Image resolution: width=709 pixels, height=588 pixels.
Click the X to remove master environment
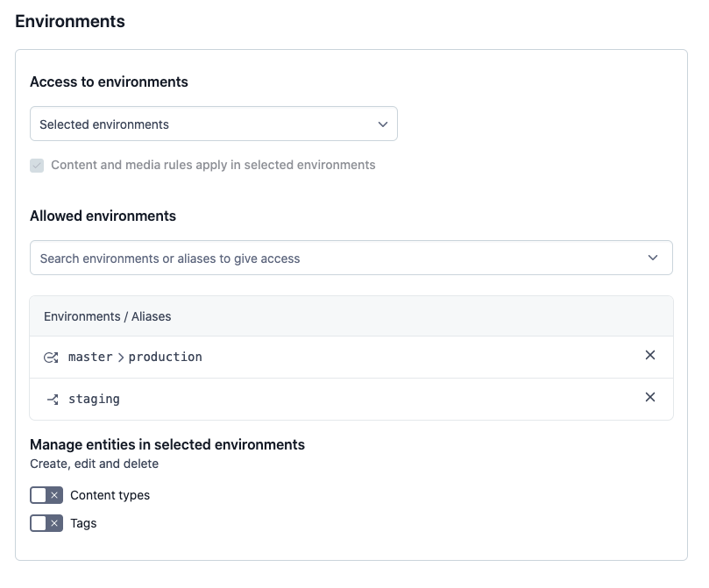click(x=650, y=355)
